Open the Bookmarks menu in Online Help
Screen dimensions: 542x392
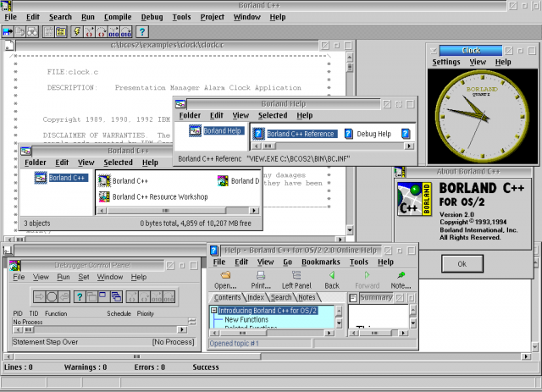[321, 262]
